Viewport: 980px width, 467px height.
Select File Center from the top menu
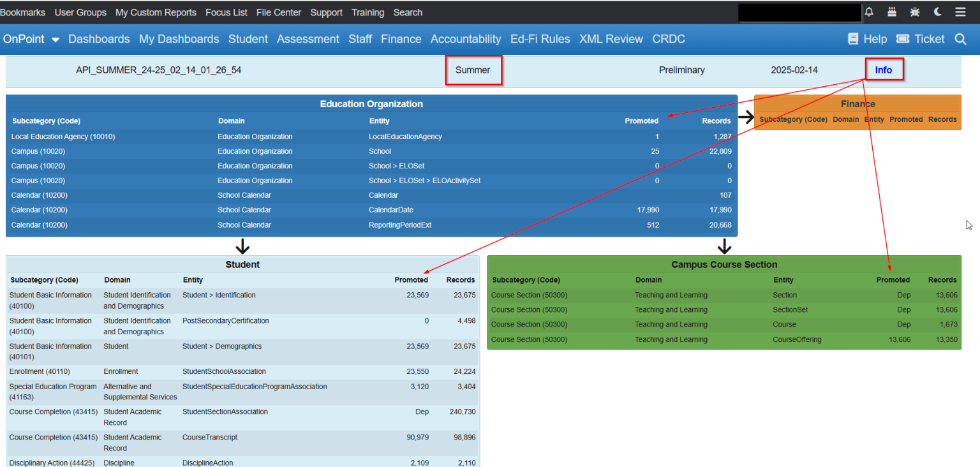(x=278, y=12)
